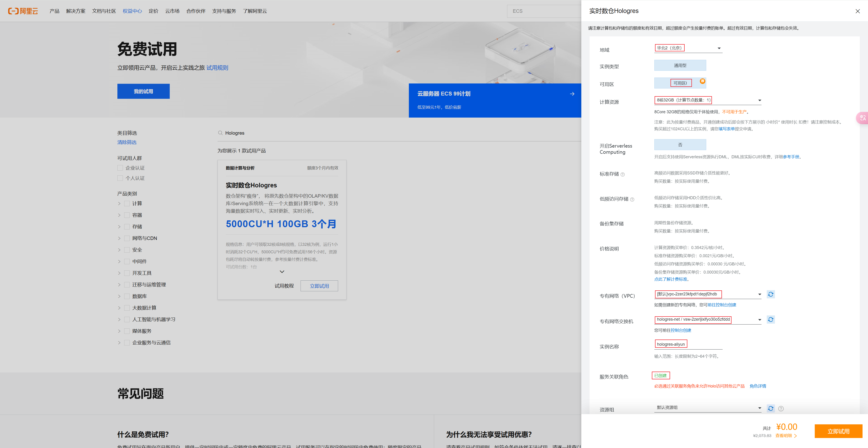This screenshot has height=448, width=868.
Task: Open the 云市场 nav item
Action: click(x=172, y=11)
